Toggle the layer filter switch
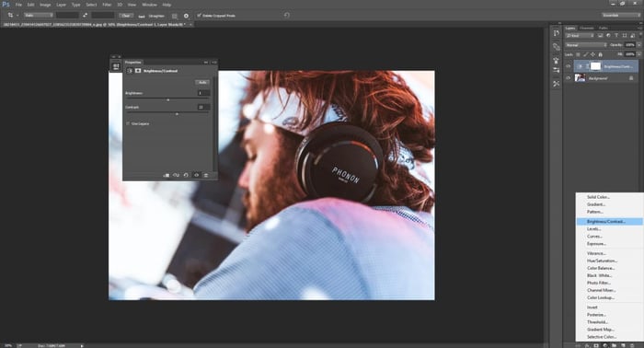644x348 pixels. [639, 36]
